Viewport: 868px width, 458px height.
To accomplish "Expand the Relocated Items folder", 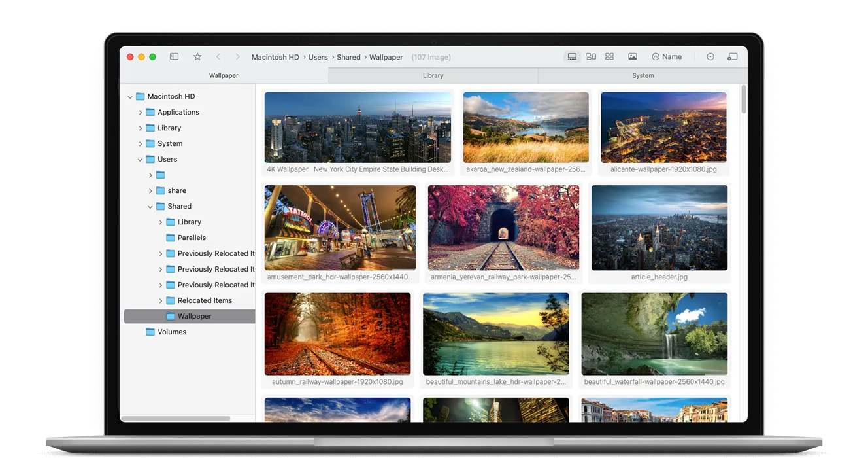I will click(161, 301).
